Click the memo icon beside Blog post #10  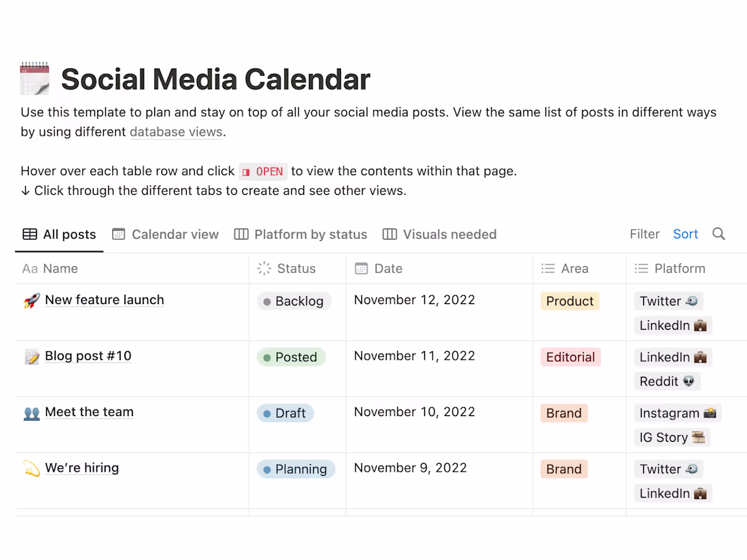pos(32,355)
